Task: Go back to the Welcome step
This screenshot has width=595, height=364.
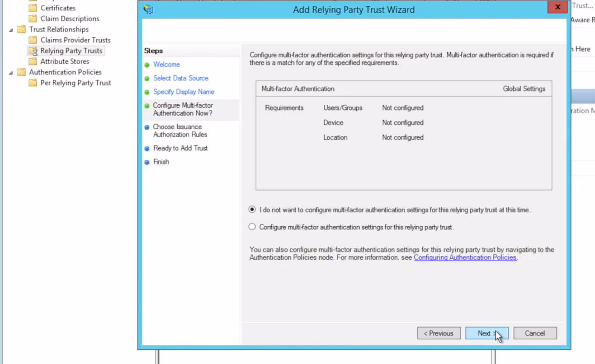Action: [166, 64]
